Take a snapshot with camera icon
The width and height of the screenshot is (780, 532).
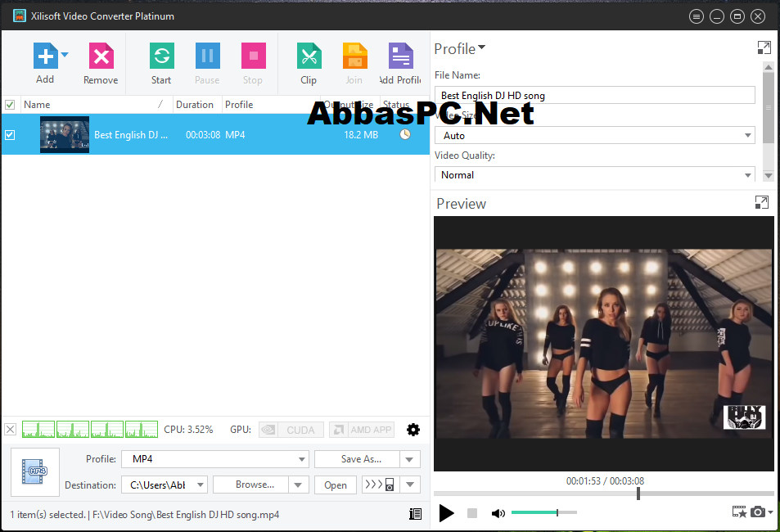point(758,512)
